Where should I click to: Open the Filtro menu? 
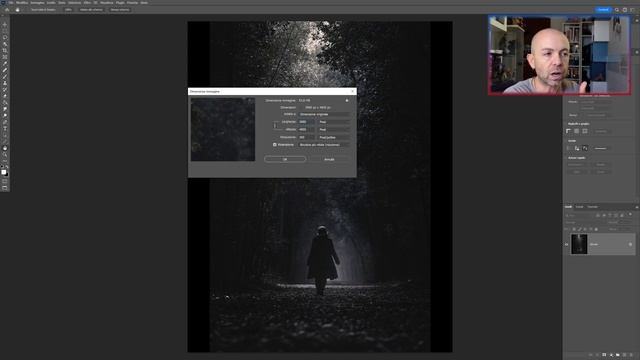click(87, 2)
